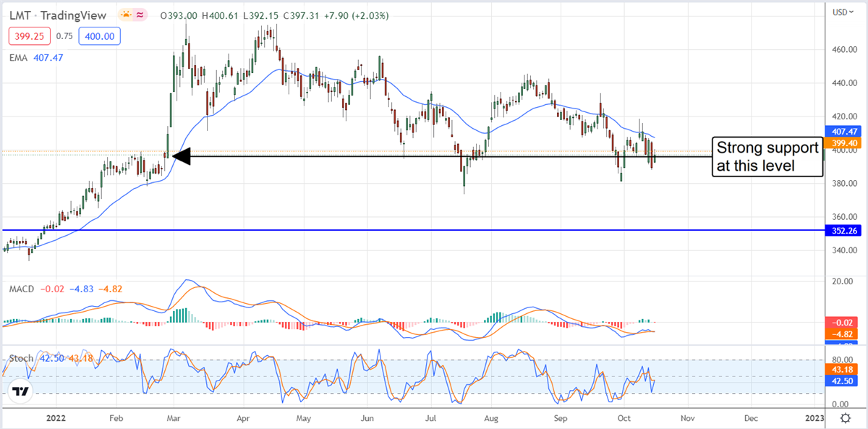Click the Jul time axis label
Screen dimensions: 868x429
click(432, 418)
